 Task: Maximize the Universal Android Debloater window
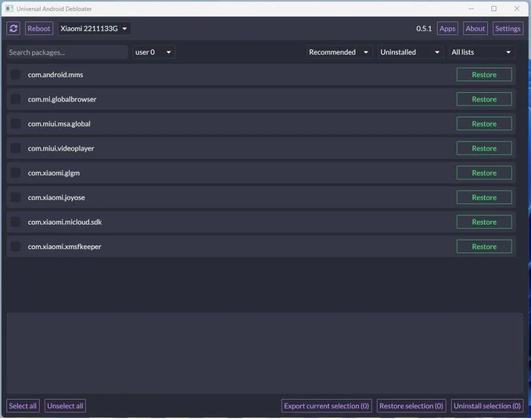pyautogui.click(x=494, y=9)
